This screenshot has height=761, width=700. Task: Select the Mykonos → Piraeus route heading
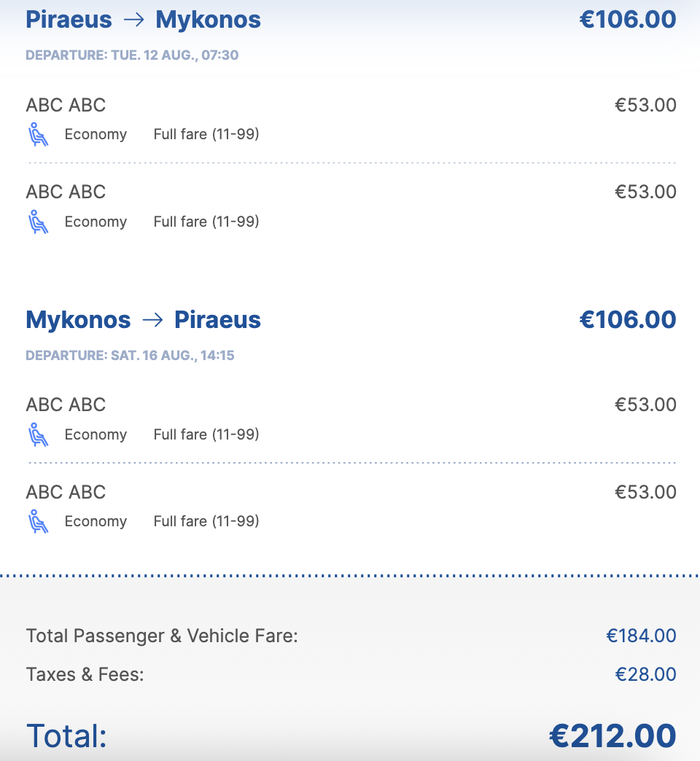(143, 320)
